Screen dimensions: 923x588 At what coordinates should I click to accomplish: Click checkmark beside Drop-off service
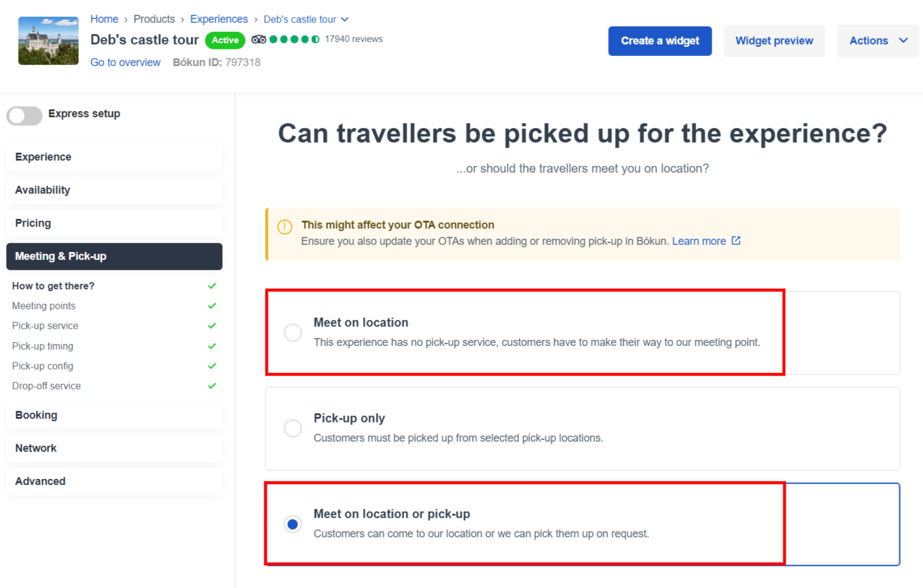coord(212,386)
